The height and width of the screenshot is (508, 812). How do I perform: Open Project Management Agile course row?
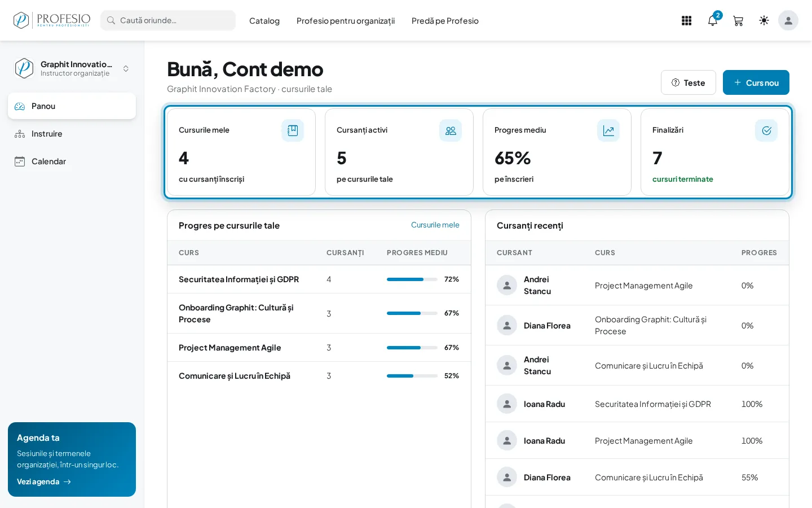click(x=319, y=348)
